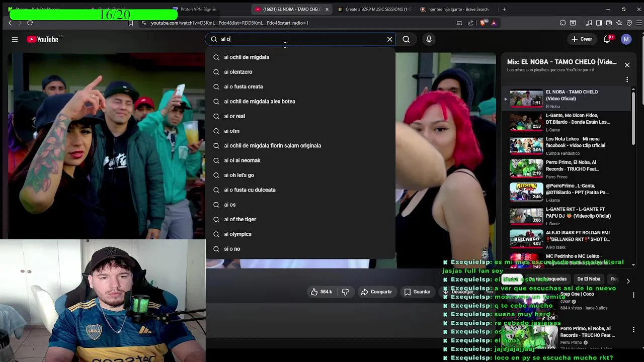Pick suggestion 'ai oh let's go'
This screenshot has height=362, width=644.
tap(300, 175)
